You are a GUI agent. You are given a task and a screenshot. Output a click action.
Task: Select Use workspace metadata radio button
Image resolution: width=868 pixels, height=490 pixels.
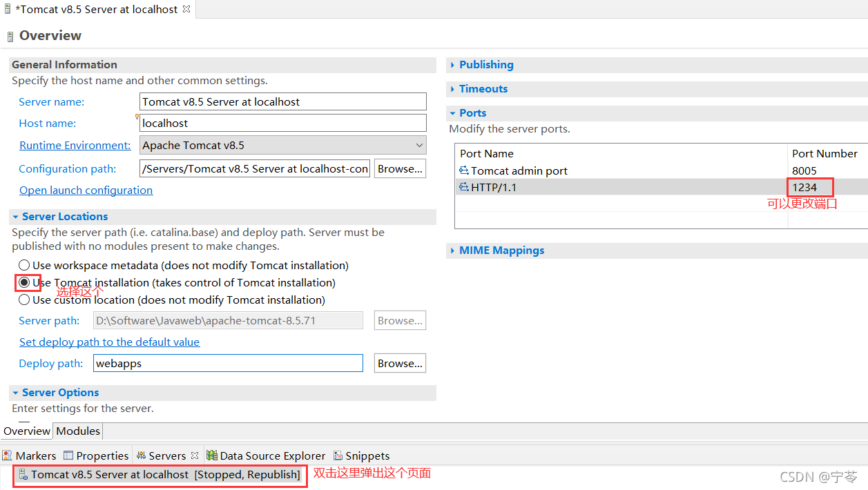24,265
